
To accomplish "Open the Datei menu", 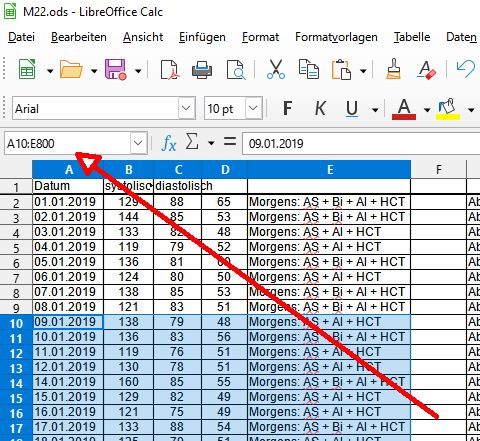I will [x=21, y=37].
